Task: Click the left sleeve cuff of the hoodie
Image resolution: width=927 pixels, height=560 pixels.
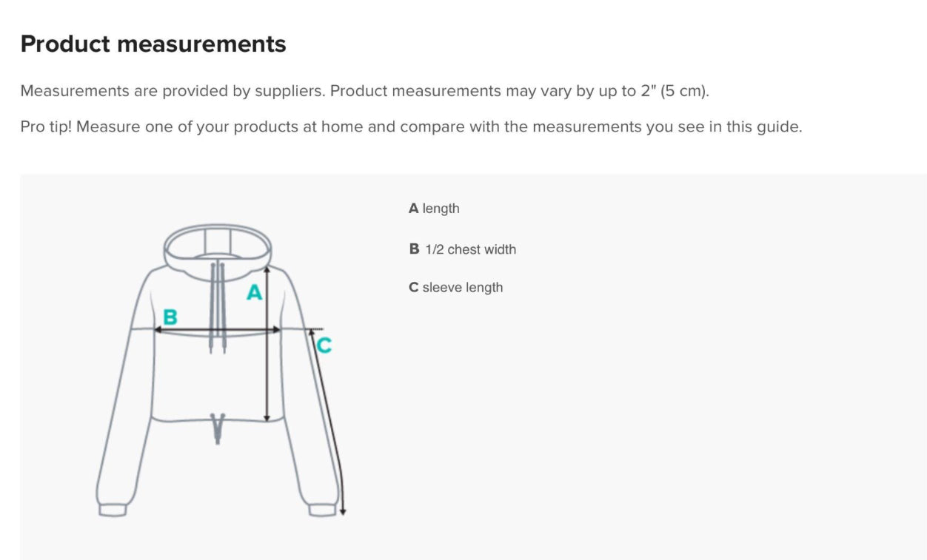Action: [x=113, y=509]
